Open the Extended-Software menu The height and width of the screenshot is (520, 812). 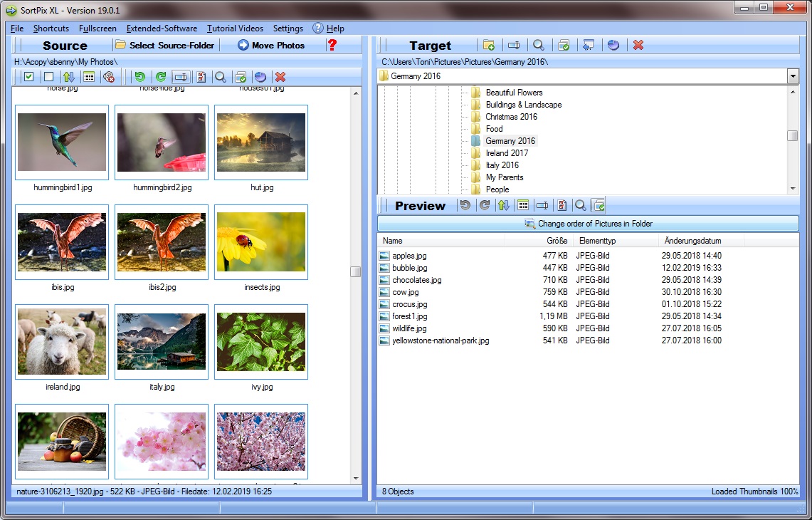click(162, 28)
